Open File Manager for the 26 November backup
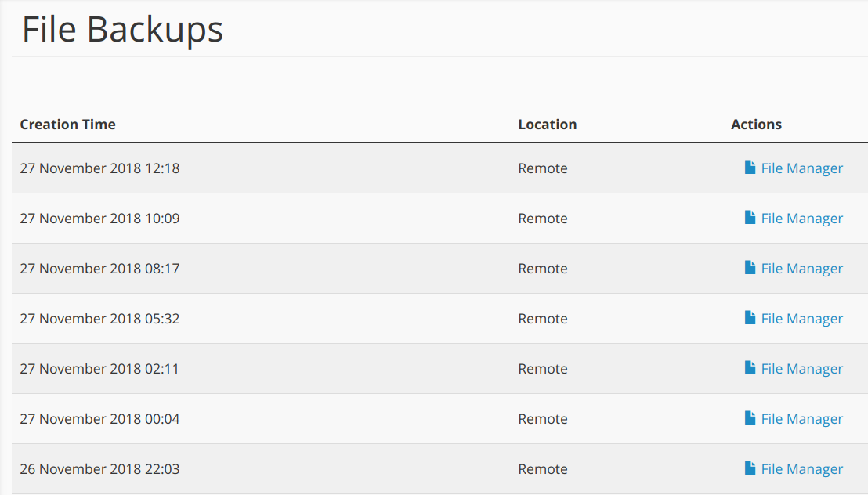868x495 pixels. (801, 469)
